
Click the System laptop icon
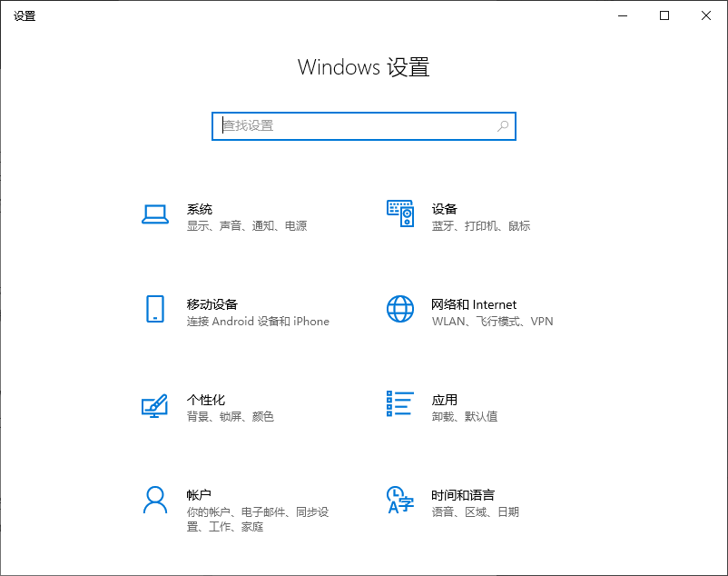pos(155,214)
